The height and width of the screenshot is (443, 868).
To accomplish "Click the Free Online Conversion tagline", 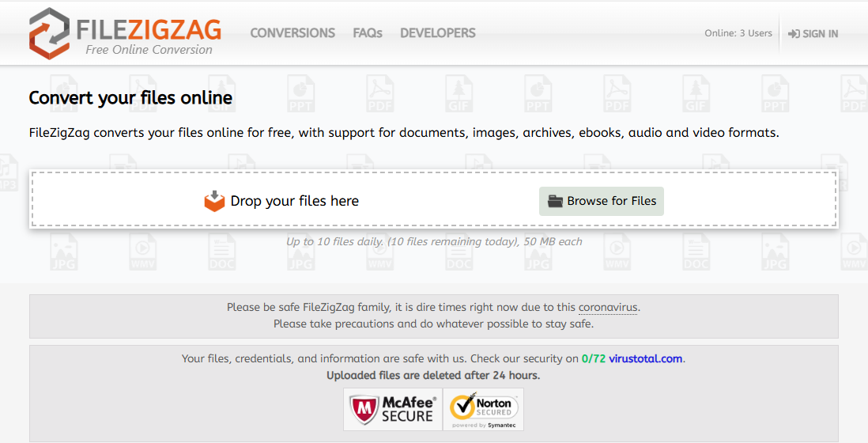I will (149, 50).
